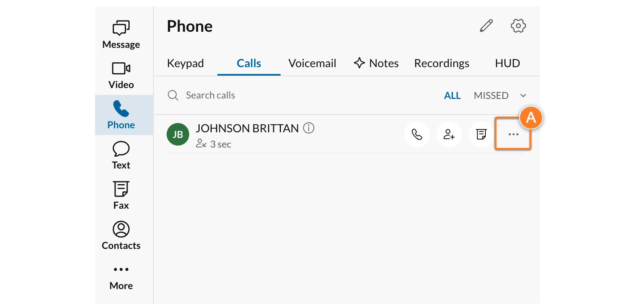The width and height of the screenshot is (644, 308).
Task: Expand the more options menu on the call entry
Action: point(513,134)
